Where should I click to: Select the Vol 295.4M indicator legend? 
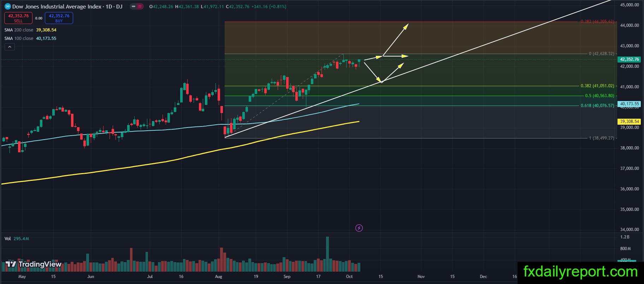coord(17,239)
